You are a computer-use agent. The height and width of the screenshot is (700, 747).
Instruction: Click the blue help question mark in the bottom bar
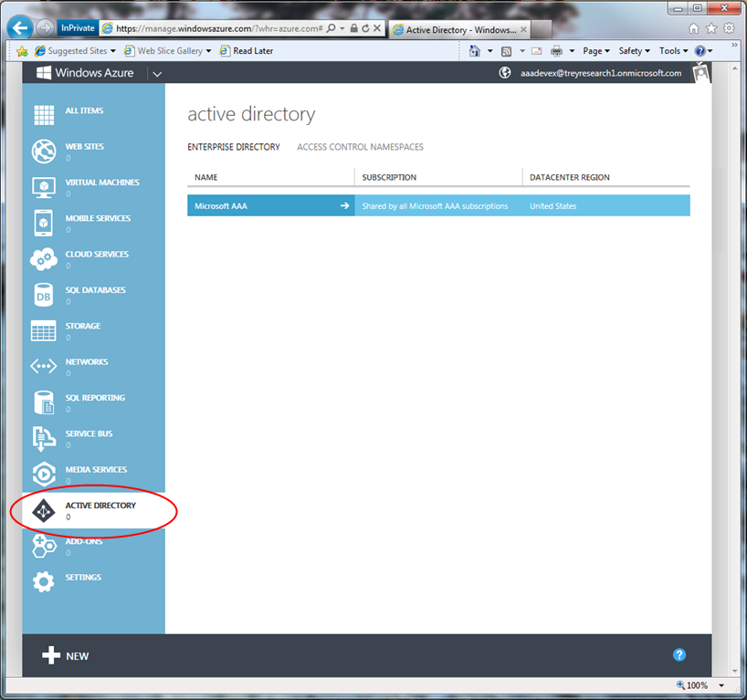(679, 655)
